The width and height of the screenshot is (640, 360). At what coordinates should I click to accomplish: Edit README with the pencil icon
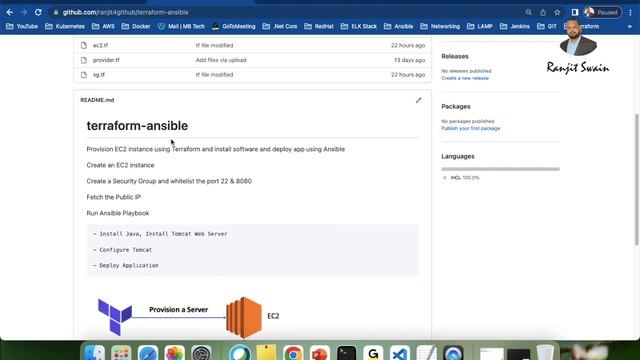point(418,100)
